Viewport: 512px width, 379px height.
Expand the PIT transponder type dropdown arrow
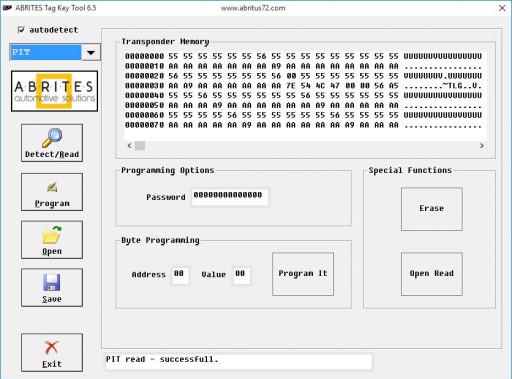point(91,52)
